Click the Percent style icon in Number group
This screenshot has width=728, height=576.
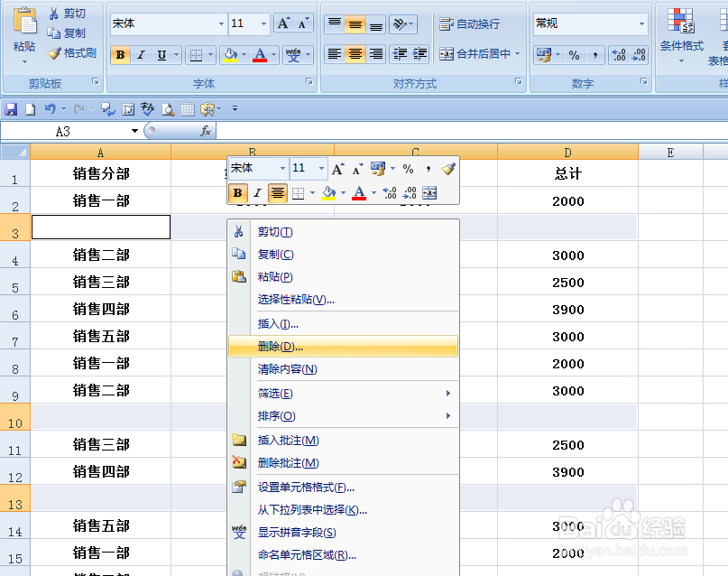click(573, 56)
